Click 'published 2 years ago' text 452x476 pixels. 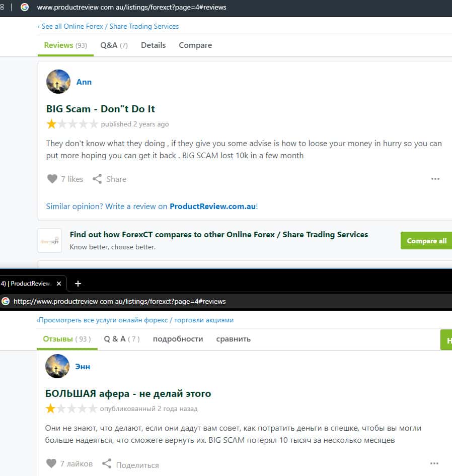135,124
